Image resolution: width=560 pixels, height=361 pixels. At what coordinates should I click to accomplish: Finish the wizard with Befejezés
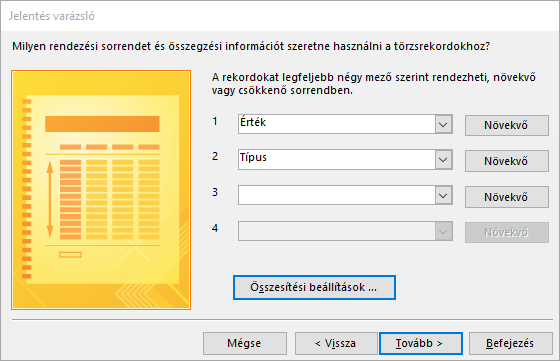(510, 344)
